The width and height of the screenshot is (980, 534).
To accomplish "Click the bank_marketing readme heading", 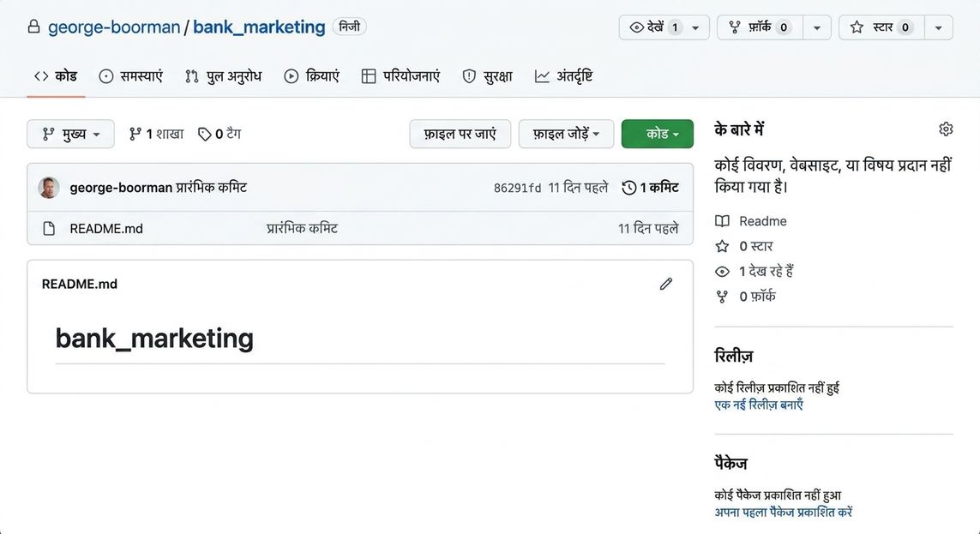I will [154, 339].
